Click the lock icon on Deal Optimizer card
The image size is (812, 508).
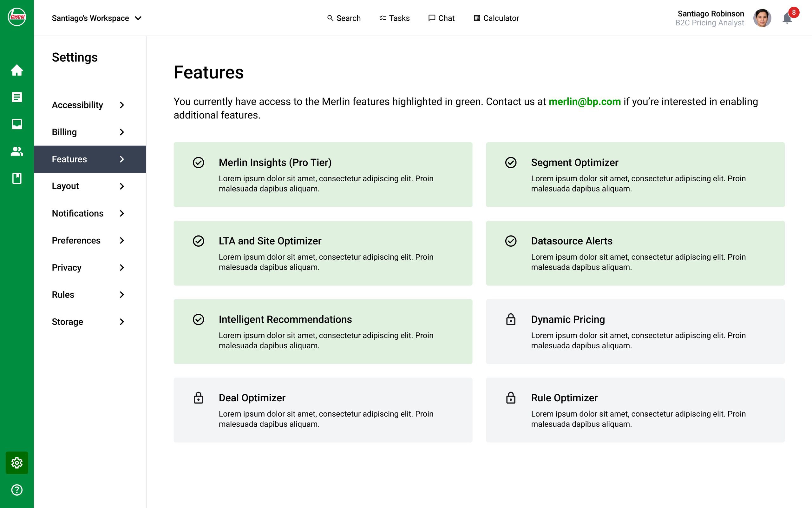point(198,398)
